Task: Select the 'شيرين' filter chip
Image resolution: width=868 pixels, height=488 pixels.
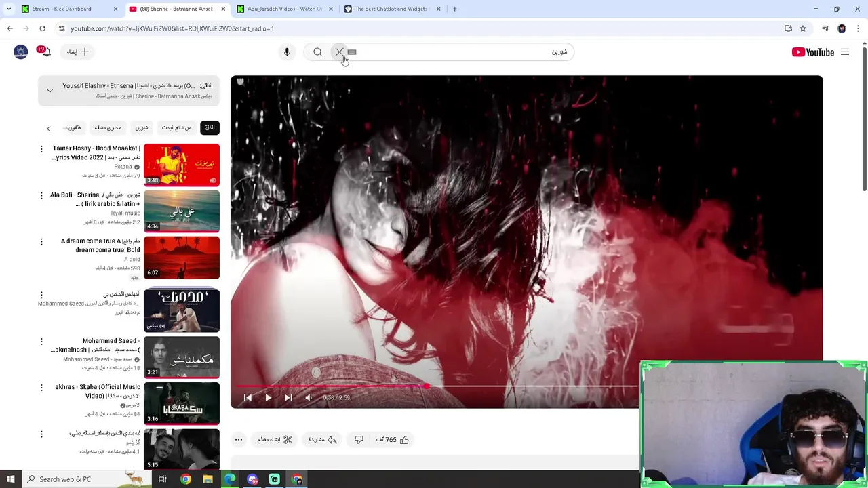Action: [x=141, y=128]
